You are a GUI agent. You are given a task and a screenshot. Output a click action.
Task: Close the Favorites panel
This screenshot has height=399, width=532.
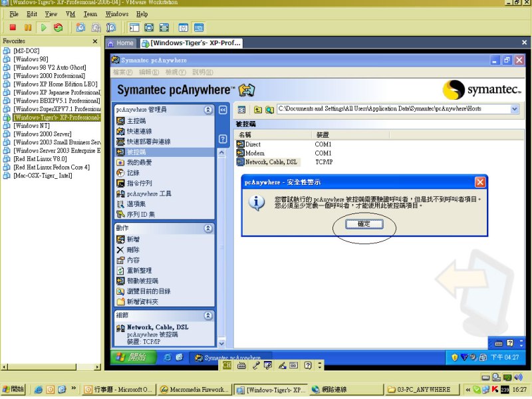click(95, 41)
